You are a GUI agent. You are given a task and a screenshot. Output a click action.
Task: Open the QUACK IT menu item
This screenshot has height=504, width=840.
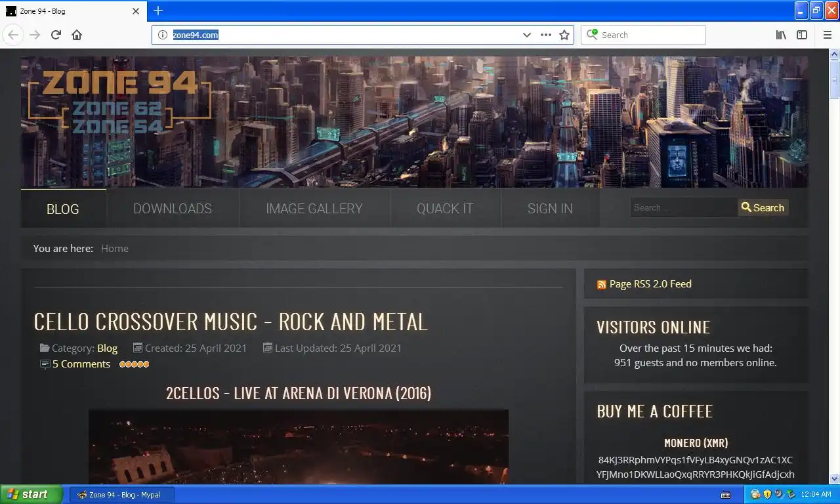pos(445,209)
